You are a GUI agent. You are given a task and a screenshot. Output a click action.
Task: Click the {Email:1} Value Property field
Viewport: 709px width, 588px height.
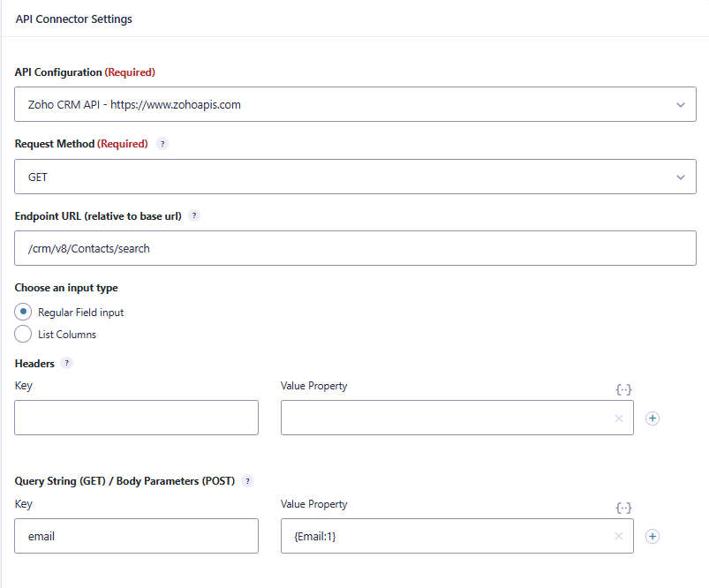(441, 536)
